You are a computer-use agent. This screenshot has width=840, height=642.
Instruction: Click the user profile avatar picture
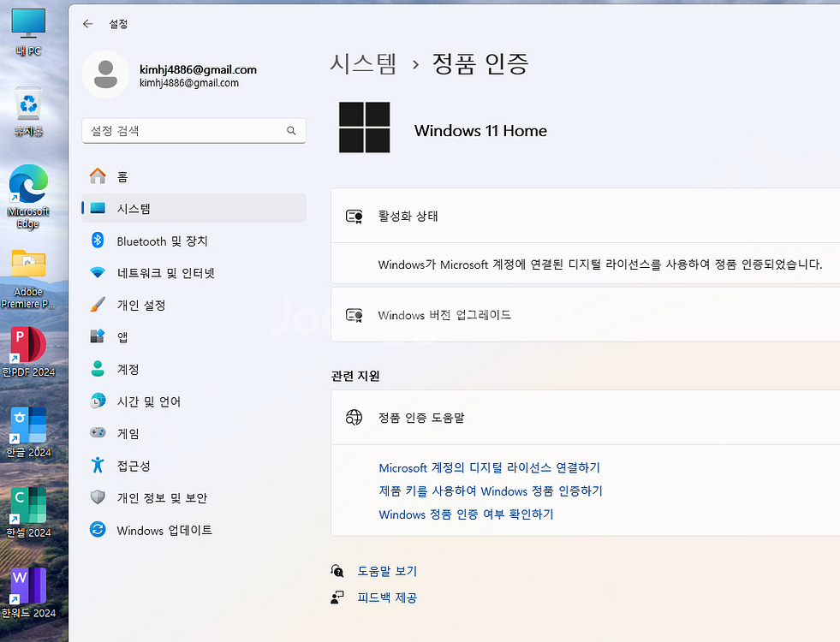(x=105, y=74)
